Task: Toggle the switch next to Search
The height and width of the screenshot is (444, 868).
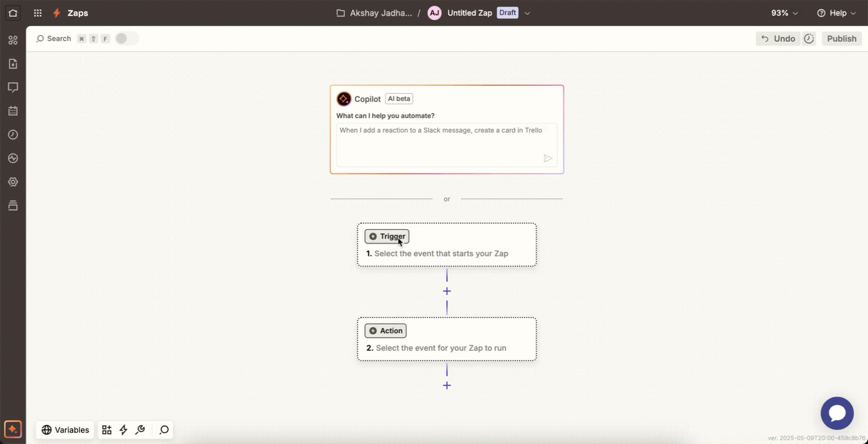Action: coord(126,38)
